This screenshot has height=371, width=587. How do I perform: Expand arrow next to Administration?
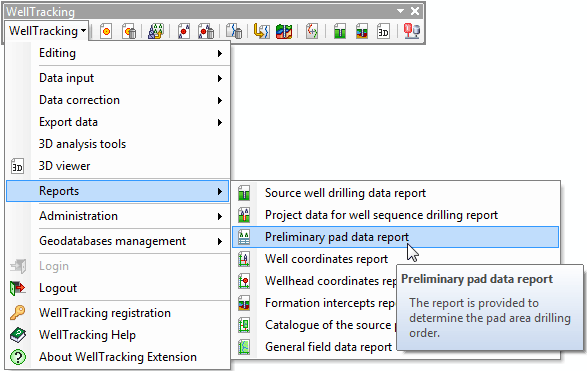[x=220, y=216]
